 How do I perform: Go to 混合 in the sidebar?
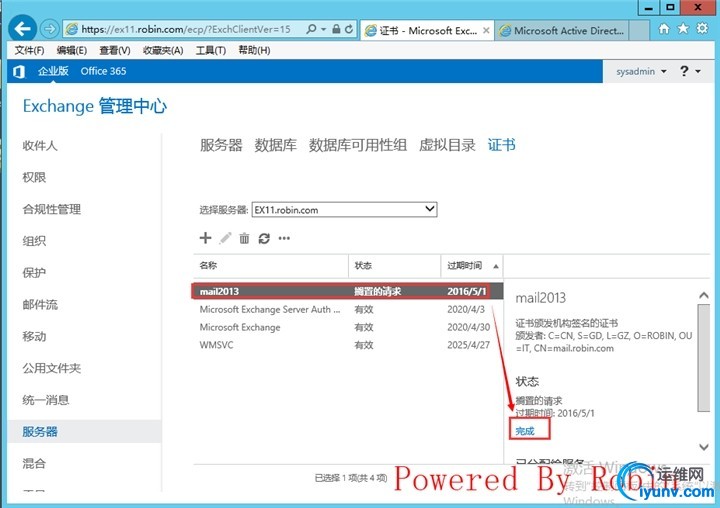click(x=34, y=463)
